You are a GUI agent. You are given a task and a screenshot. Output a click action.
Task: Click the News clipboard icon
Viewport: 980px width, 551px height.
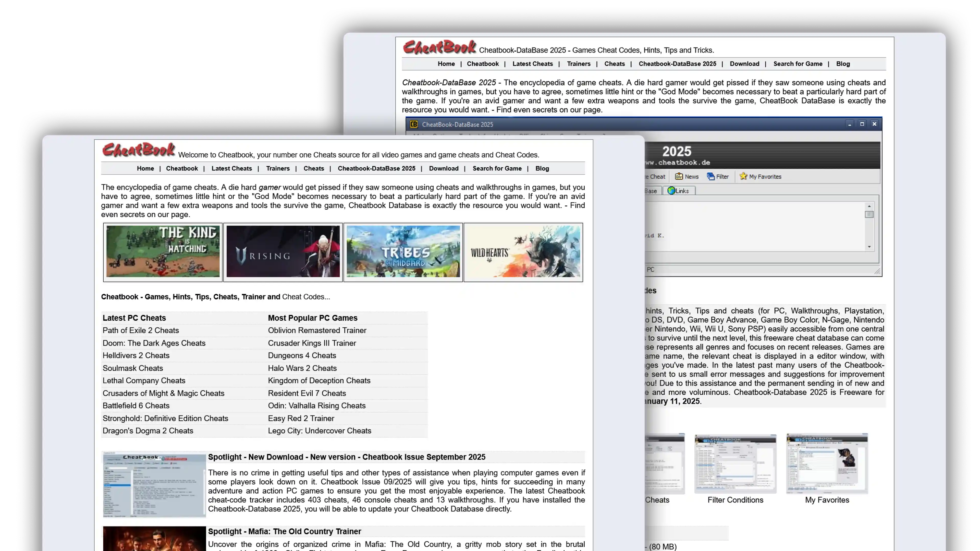click(679, 177)
